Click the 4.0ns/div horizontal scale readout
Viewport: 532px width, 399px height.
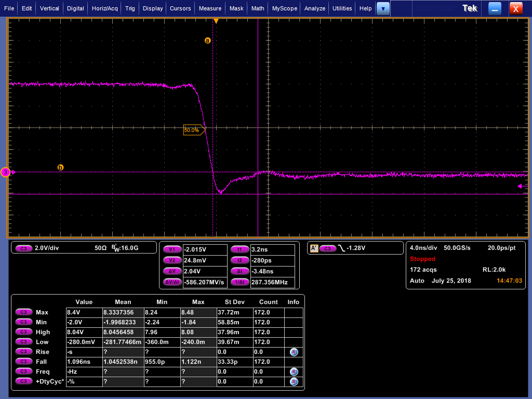[423, 248]
